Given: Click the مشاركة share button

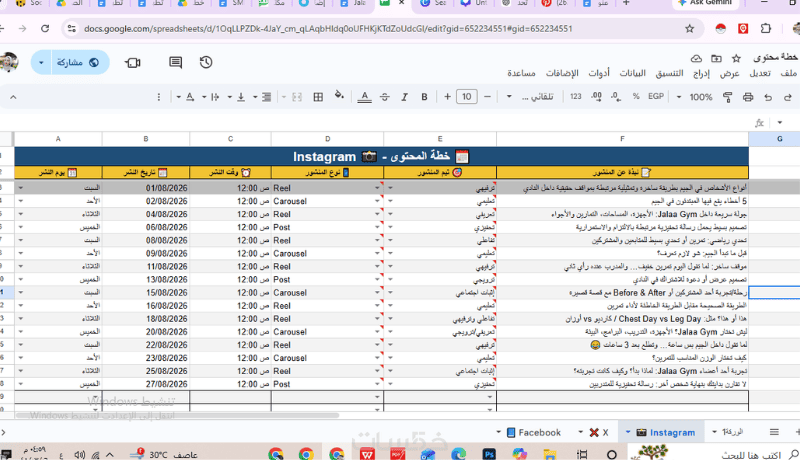Looking at the screenshot, I should (78, 62).
